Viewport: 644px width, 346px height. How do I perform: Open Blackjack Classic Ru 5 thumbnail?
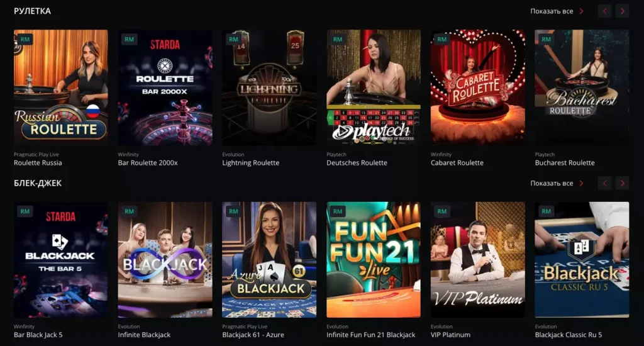582,259
